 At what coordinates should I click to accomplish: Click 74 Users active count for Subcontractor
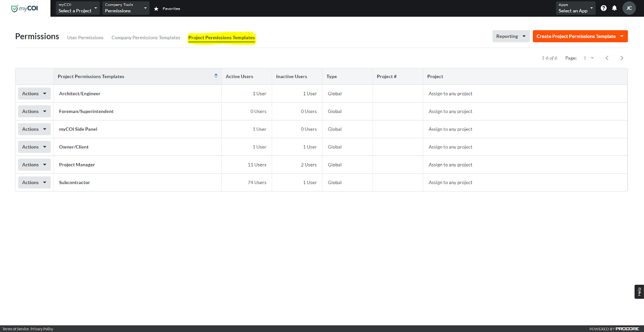click(257, 182)
